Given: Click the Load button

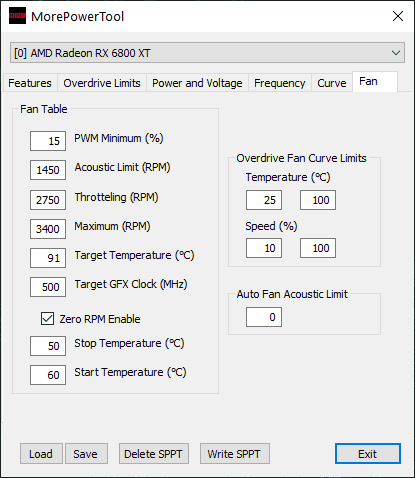Looking at the screenshot, I should coord(41,454).
